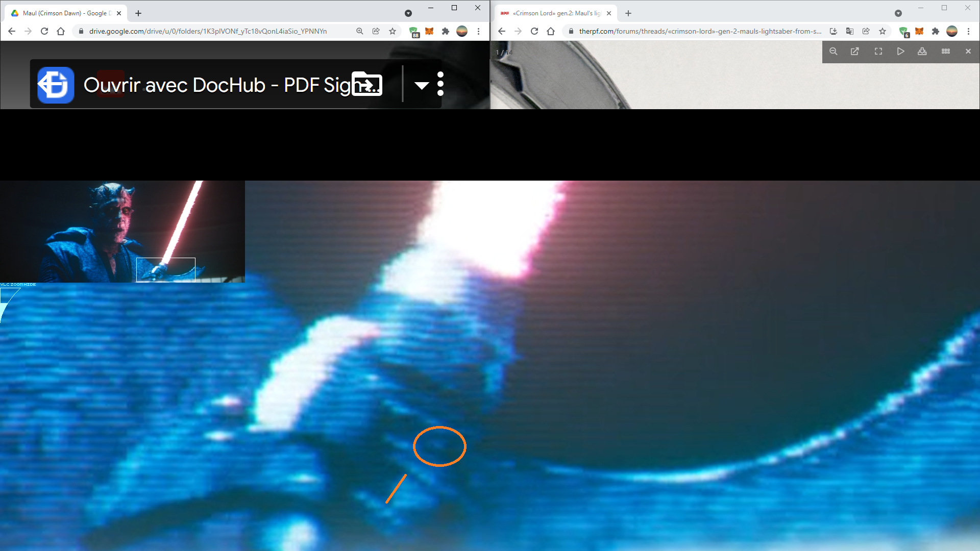Select the Maul (Crimson Dawn) tab
Image resolution: width=980 pixels, height=551 pixels.
coord(66,13)
